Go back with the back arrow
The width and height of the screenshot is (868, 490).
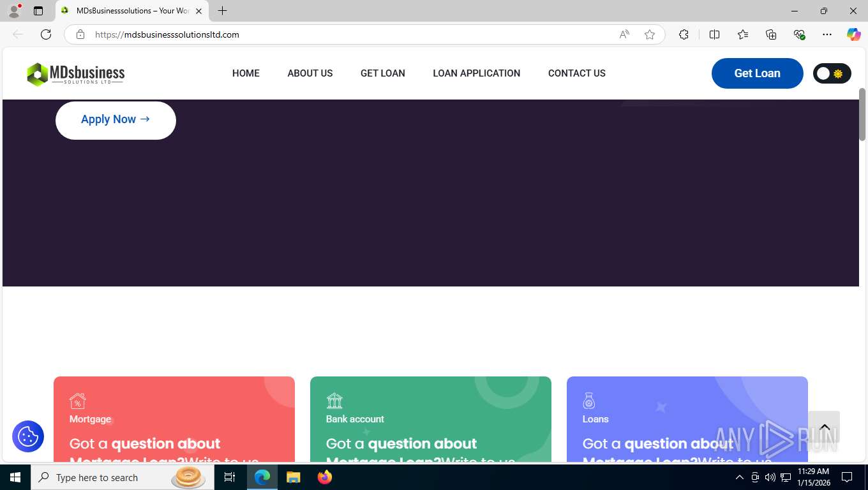pyautogui.click(x=18, y=34)
